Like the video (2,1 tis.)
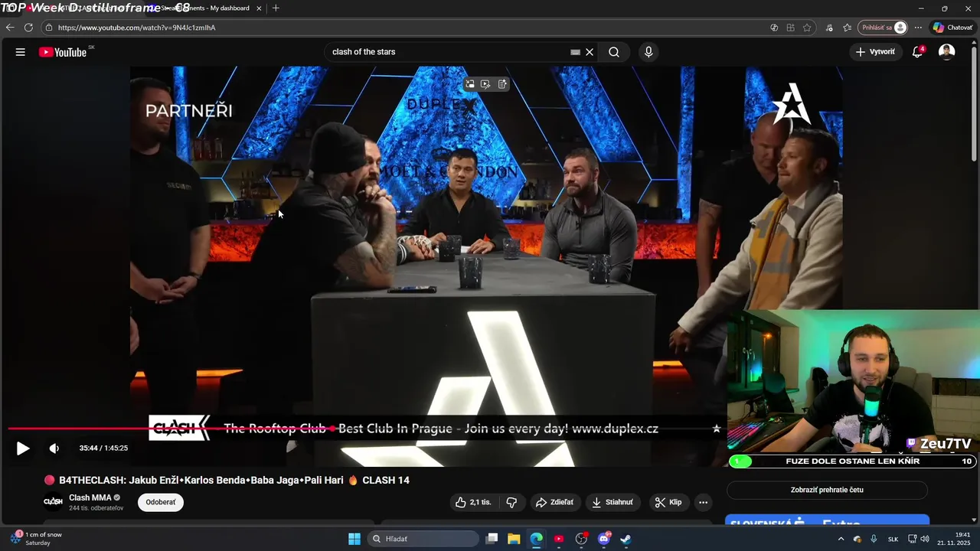The width and height of the screenshot is (980, 551). click(473, 502)
